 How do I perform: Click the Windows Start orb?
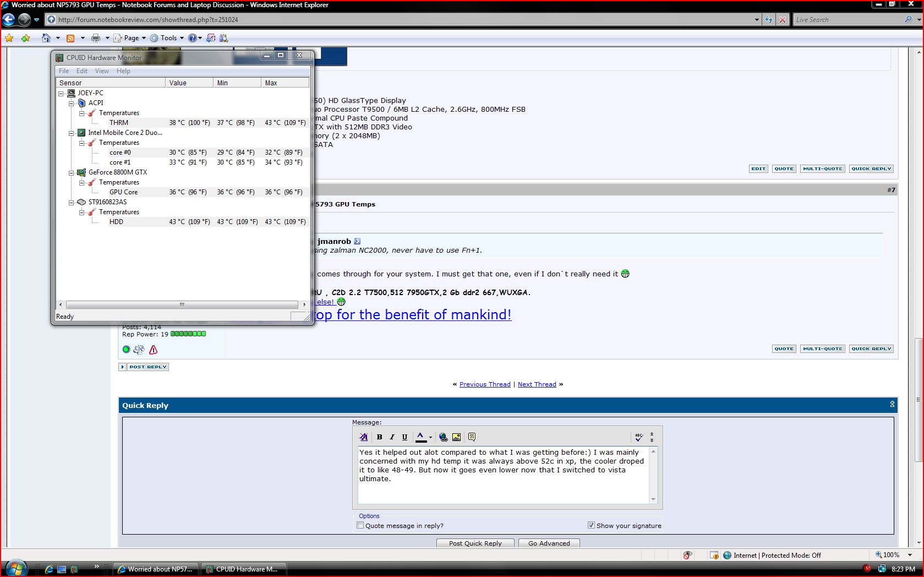pos(15,568)
